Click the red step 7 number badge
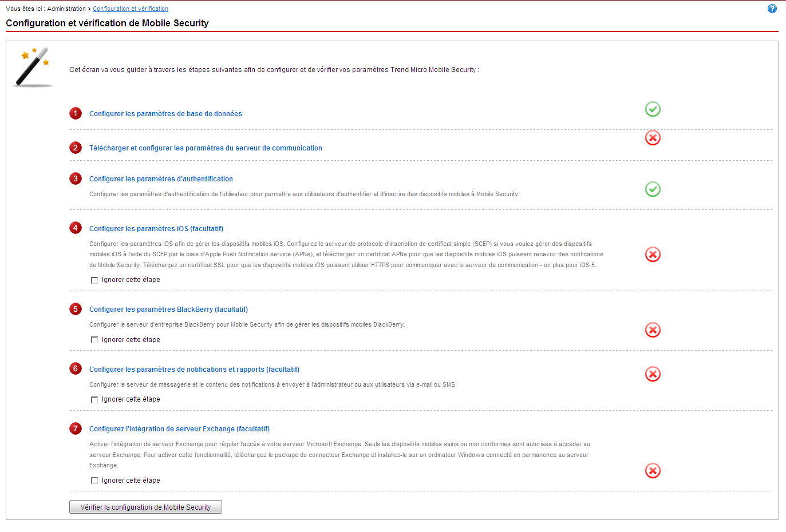786x532 pixels. pos(76,429)
